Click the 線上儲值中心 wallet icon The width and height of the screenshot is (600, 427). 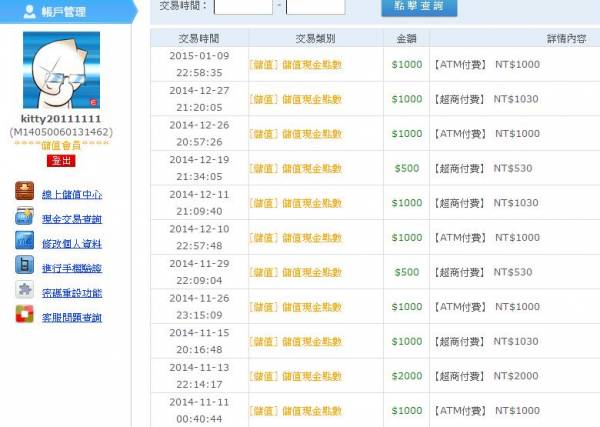(x=25, y=192)
